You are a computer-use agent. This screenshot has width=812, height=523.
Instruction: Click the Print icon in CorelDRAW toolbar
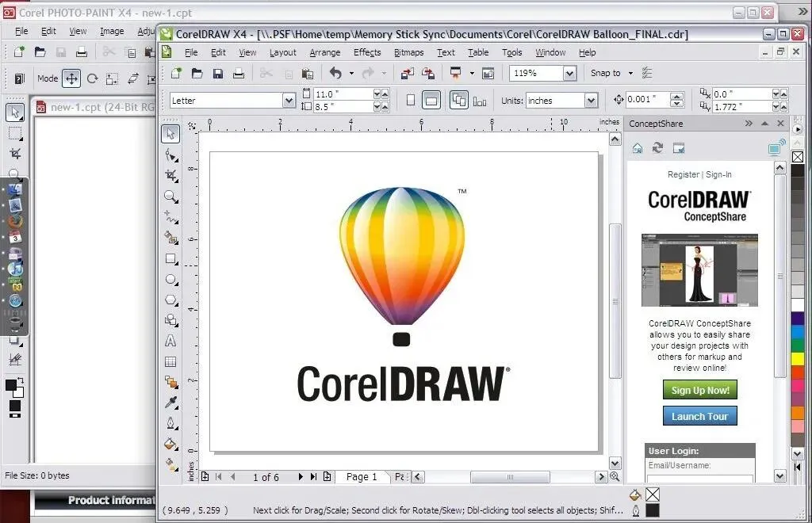[x=238, y=74]
